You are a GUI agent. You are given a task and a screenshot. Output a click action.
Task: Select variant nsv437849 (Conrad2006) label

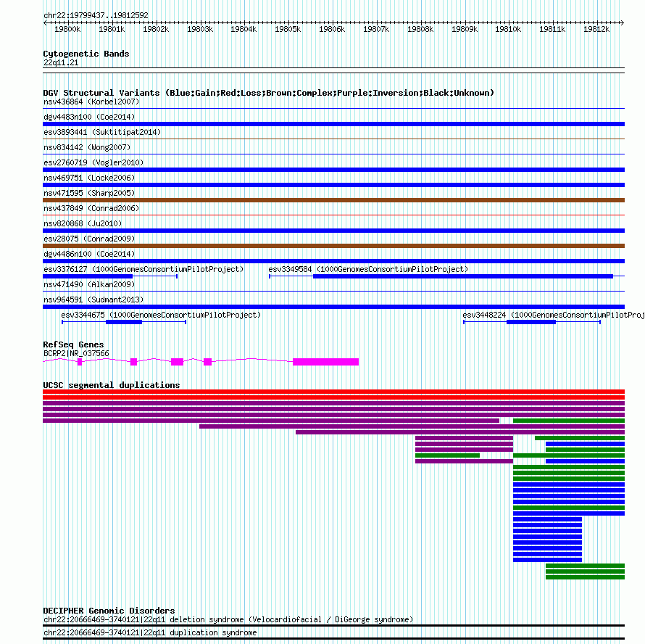(91, 208)
